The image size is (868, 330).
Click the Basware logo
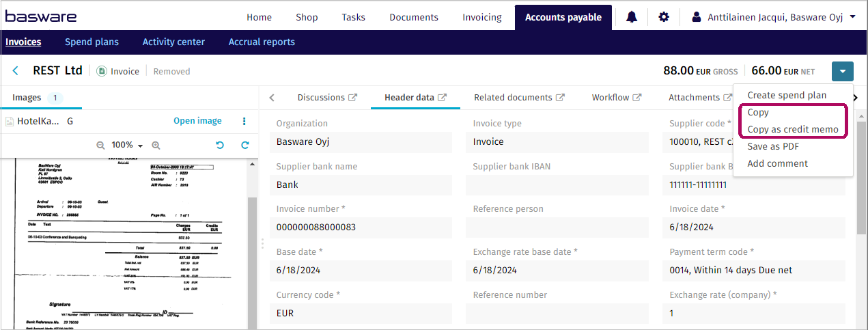[x=41, y=16]
